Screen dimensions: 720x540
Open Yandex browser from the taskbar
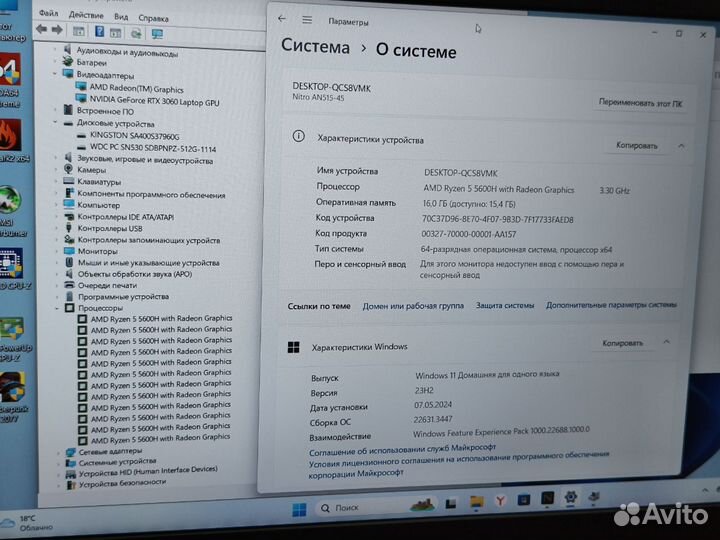click(x=500, y=501)
